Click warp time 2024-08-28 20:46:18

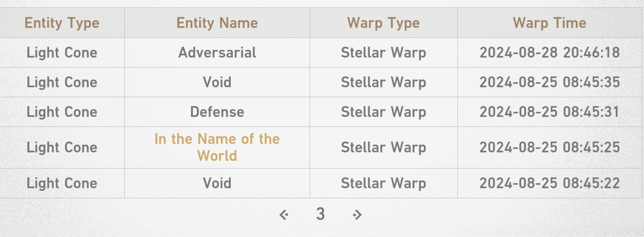(x=549, y=53)
